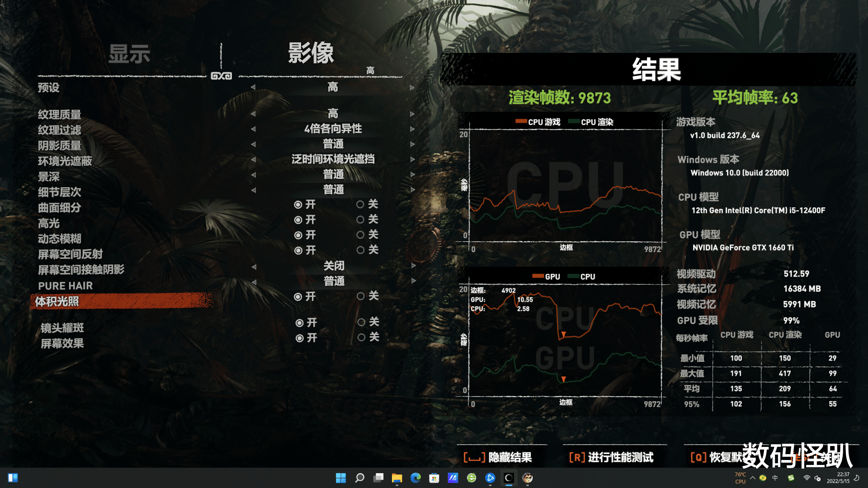Click the 76°C CPU temperature indicator in the tray
This screenshot has width=868, height=488.
(741, 478)
